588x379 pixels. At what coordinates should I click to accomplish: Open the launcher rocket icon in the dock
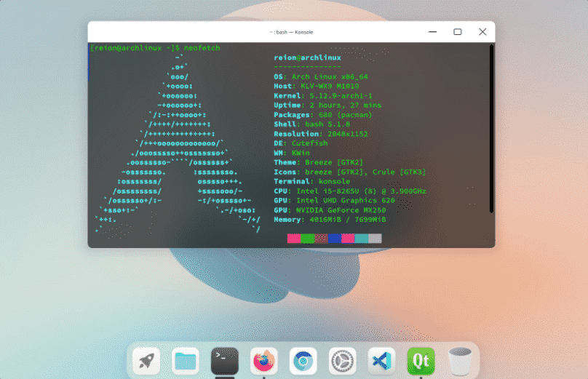(x=146, y=361)
